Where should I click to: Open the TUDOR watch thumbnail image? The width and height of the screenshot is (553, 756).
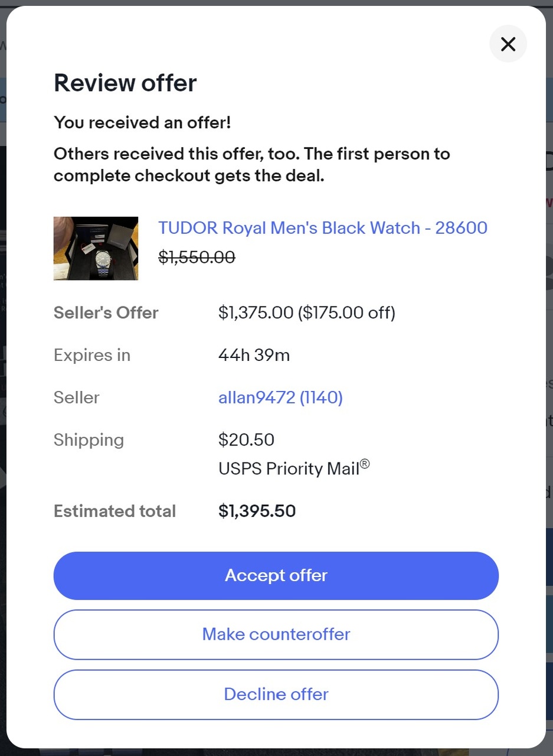(x=96, y=248)
